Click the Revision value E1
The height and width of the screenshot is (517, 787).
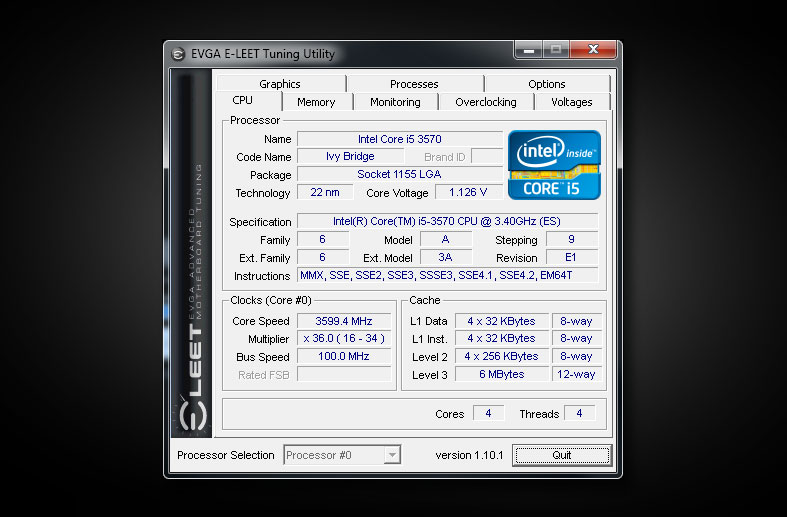pyautogui.click(x=572, y=257)
